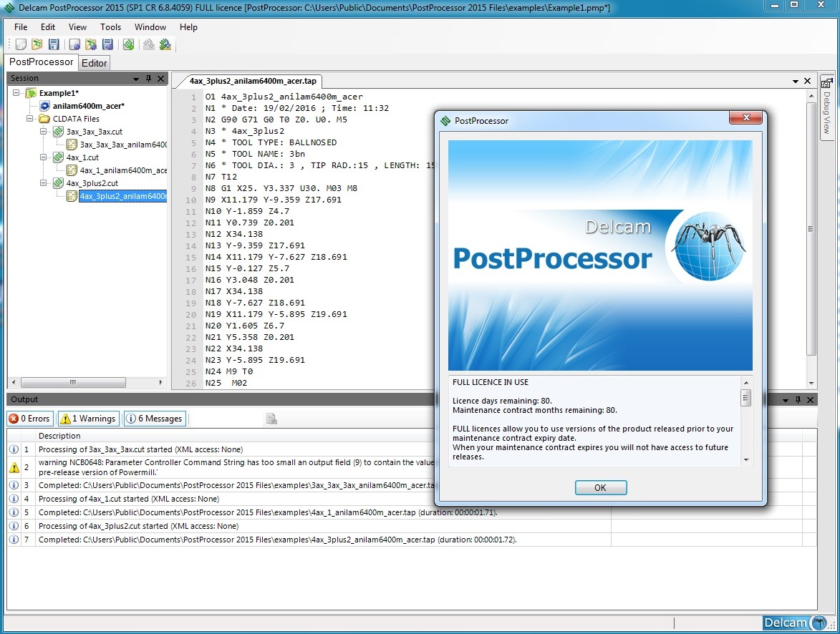Select the PostProcessor tab
The width and height of the screenshot is (840, 634).
(42, 62)
